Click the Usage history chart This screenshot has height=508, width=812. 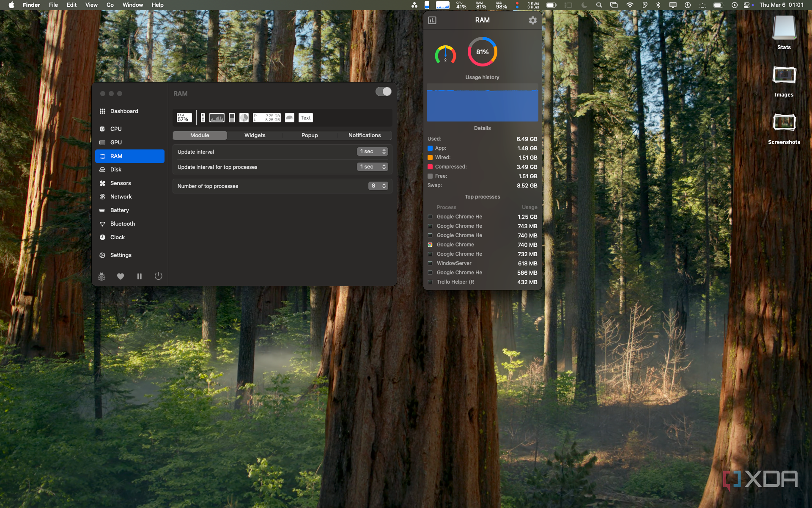tap(482, 103)
